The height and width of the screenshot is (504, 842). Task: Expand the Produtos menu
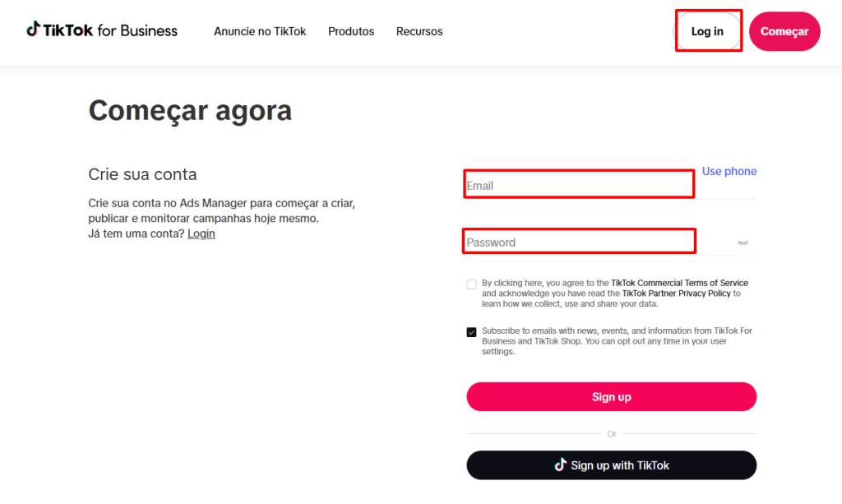point(351,31)
